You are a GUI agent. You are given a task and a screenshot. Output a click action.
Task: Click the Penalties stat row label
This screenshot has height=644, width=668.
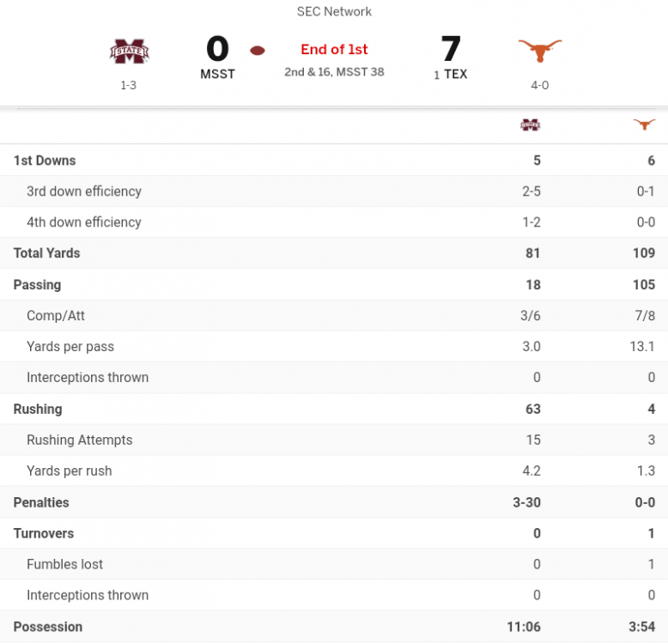point(41,502)
